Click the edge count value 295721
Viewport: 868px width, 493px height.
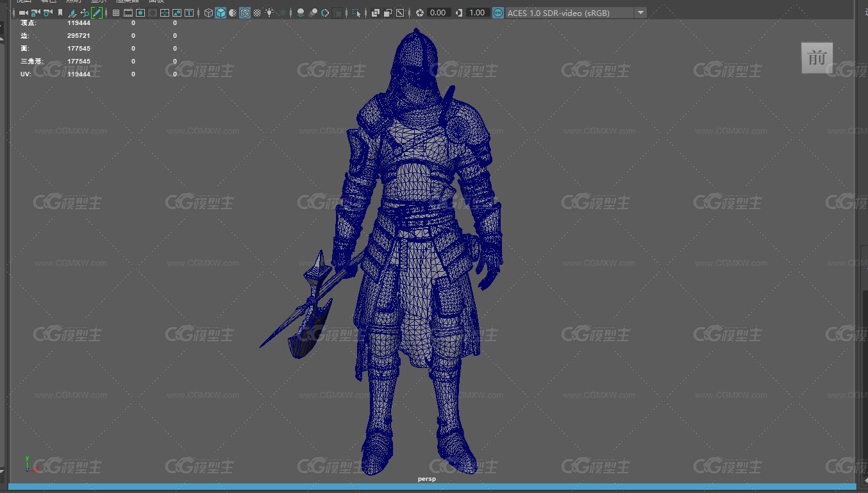[x=79, y=36]
